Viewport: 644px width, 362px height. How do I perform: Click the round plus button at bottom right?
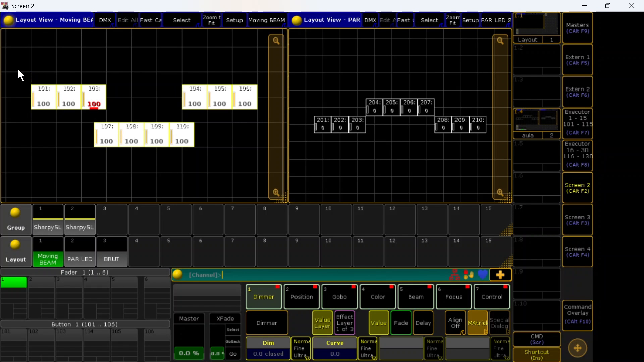pos(578,348)
